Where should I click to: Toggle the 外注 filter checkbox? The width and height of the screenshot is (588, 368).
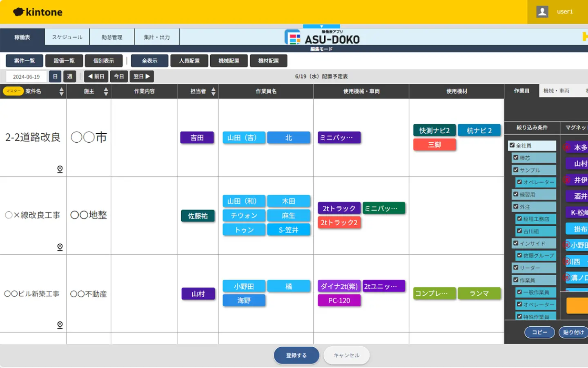point(516,206)
